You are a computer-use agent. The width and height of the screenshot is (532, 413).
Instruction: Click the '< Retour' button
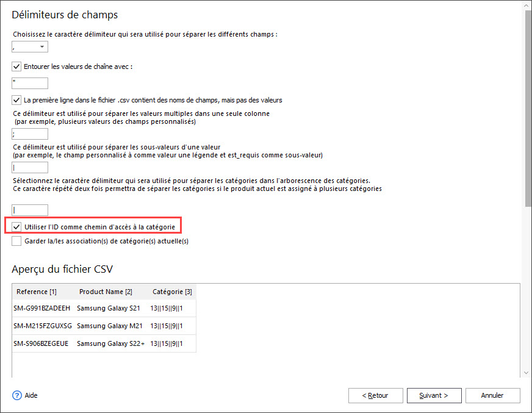pos(376,395)
